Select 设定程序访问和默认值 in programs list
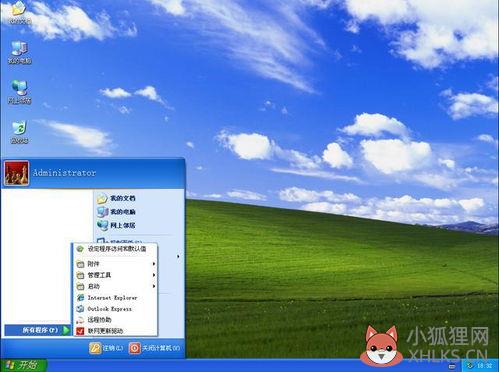This screenshot has height=372, width=499. [x=115, y=249]
